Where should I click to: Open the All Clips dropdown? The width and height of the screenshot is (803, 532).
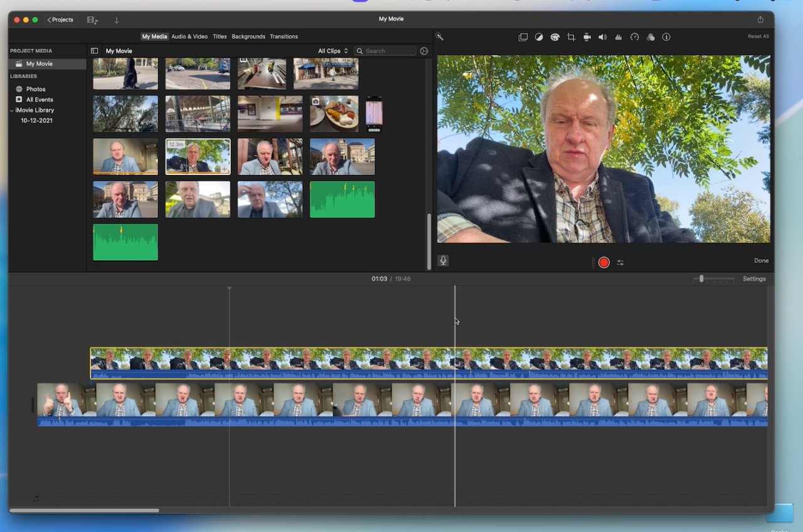point(332,51)
